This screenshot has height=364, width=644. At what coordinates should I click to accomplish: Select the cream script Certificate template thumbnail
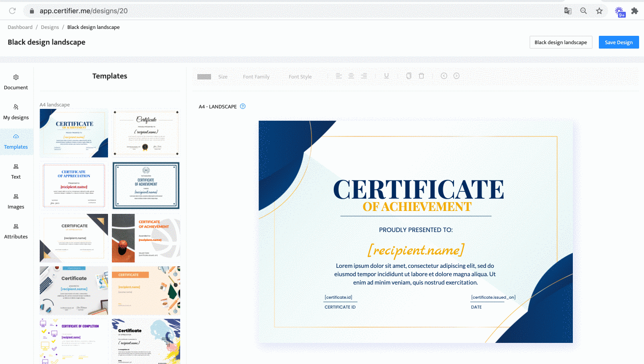146,133
